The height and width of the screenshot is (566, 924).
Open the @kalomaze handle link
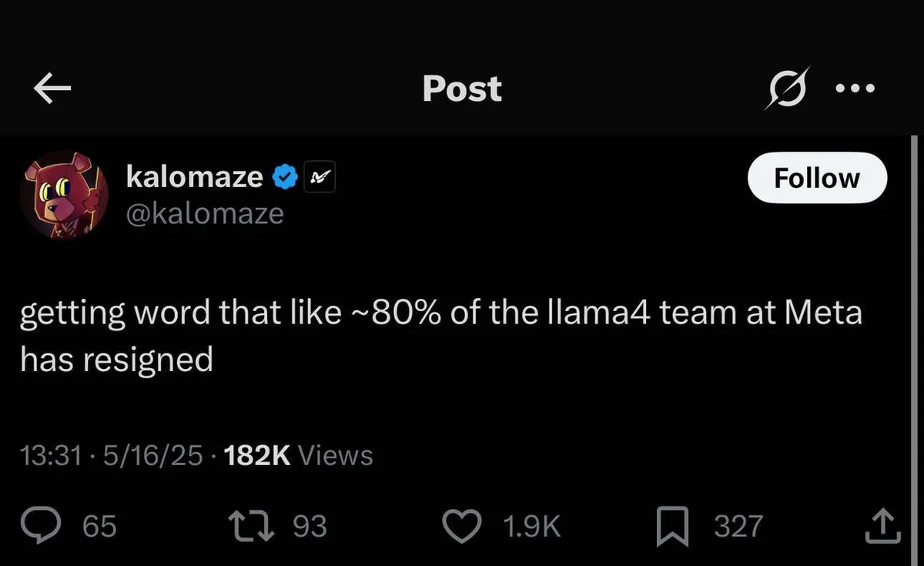point(204,213)
